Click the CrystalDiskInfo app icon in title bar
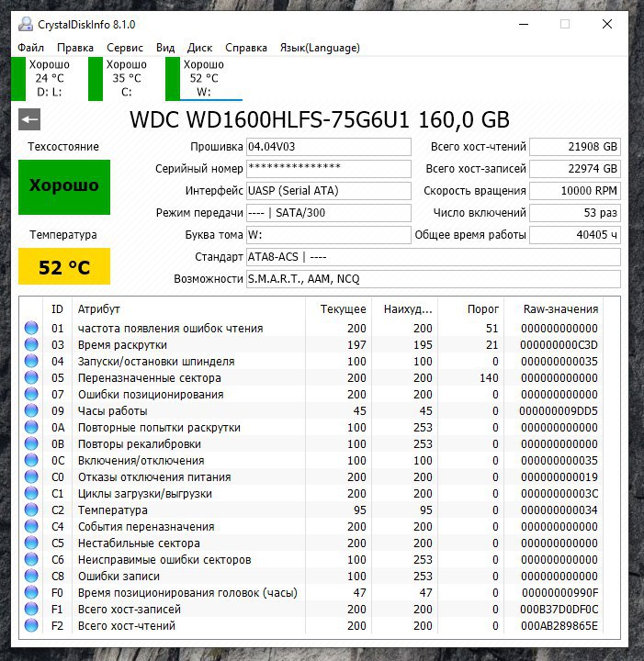The height and width of the screenshot is (661, 644). pos(26,25)
